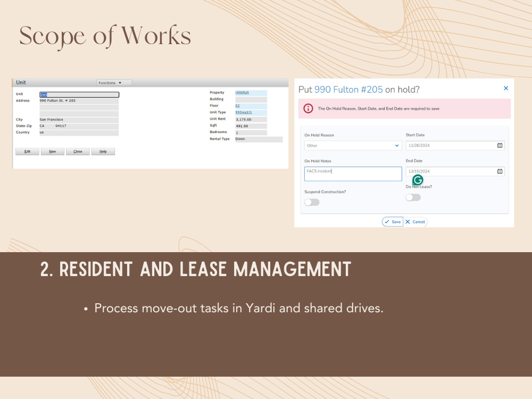This screenshot has height=399, width=532.
Task: Click the Cancel button in dialog
Action: click(x=415, y=221)
